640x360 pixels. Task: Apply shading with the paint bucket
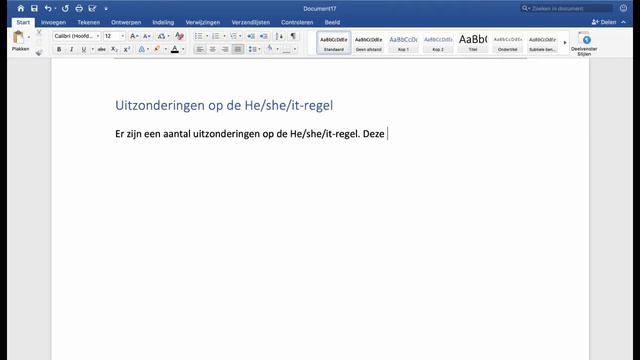(269, 49)
